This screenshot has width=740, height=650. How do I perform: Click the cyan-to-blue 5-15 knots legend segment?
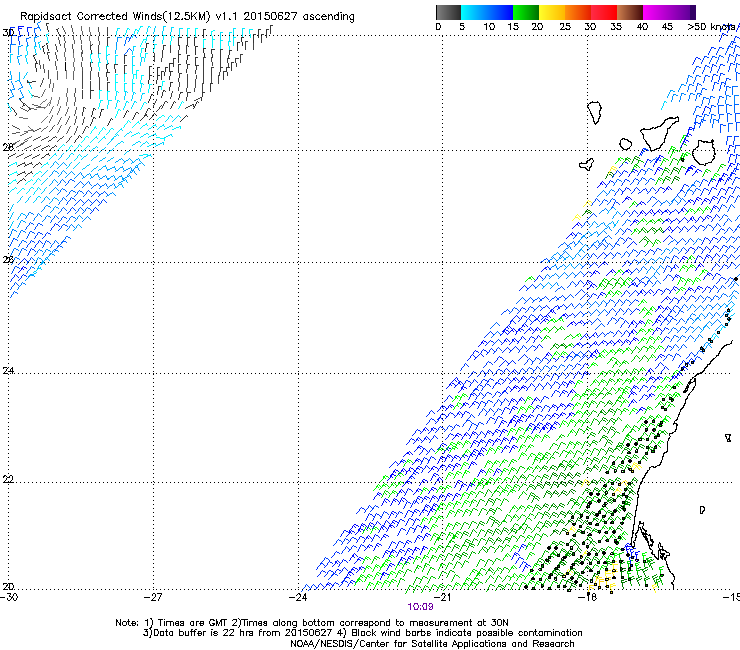pyautogui.click(x=487, y=12)
